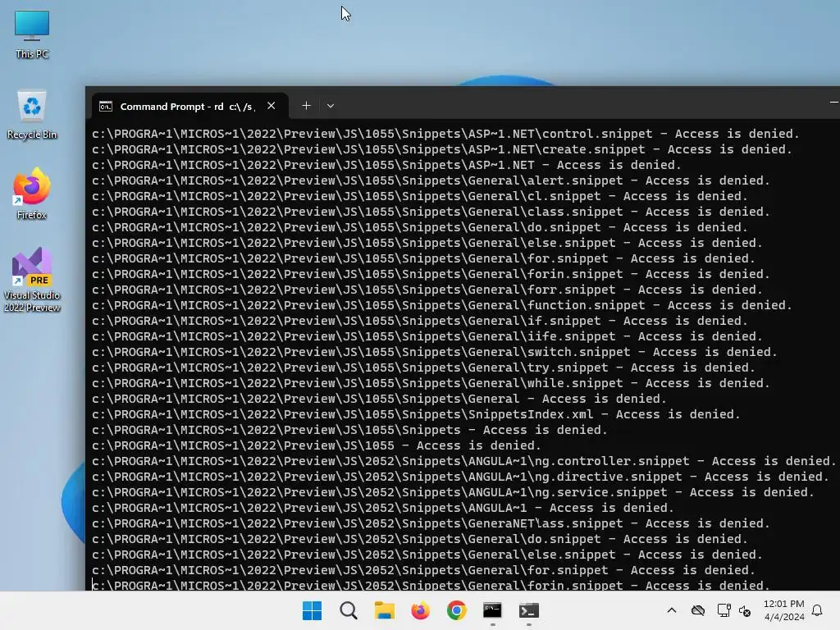Image resolution: width=840 pixels, height=630 pixels.
Task: Open the cloud sync tray icon
Action: pyautogui.click(x=698, y=610)
